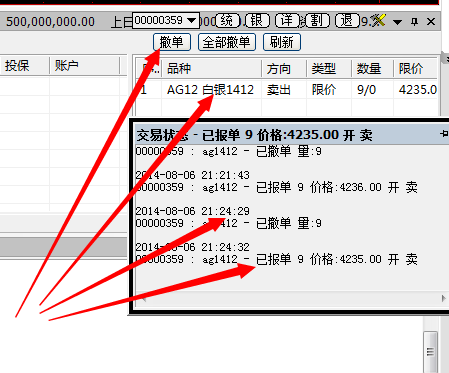Close the top panel with X icon
The width and height of the screenshot is (449, 373).
tap(431, 22)
